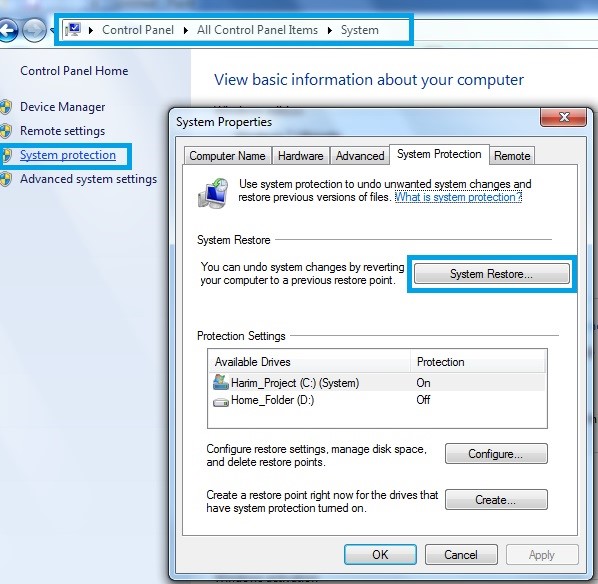Click the Available Drives column header
Viewport: 598px width, 584px height.
click(x=309, y=361)
